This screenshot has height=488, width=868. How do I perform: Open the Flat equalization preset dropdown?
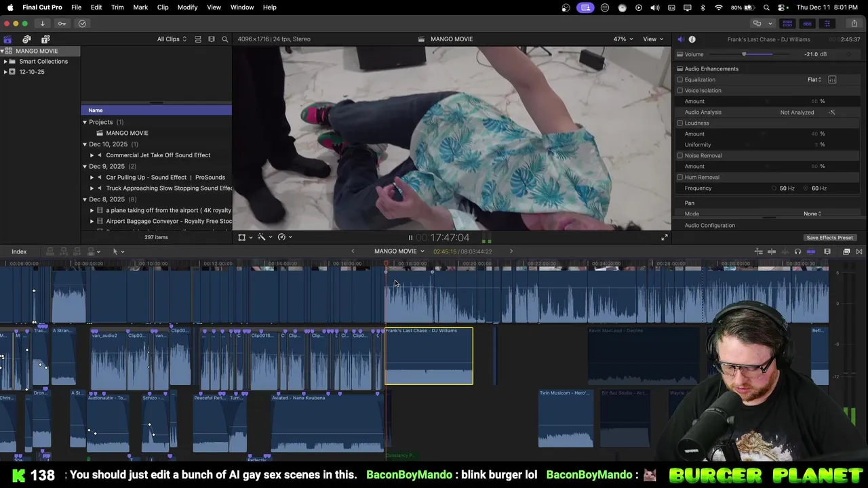tap(814, 79)
